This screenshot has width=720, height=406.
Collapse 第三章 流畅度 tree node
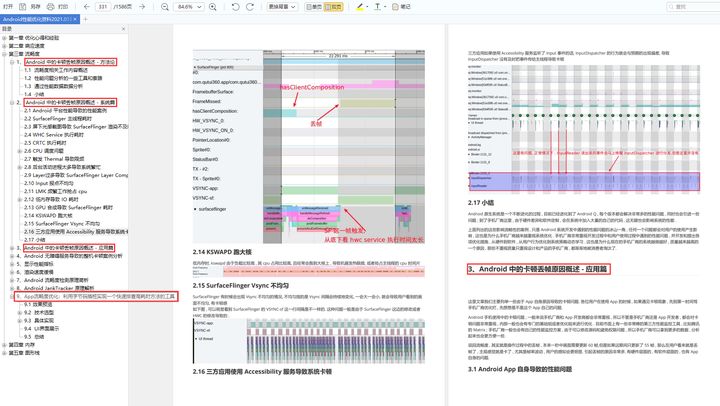tap(4, 54)
